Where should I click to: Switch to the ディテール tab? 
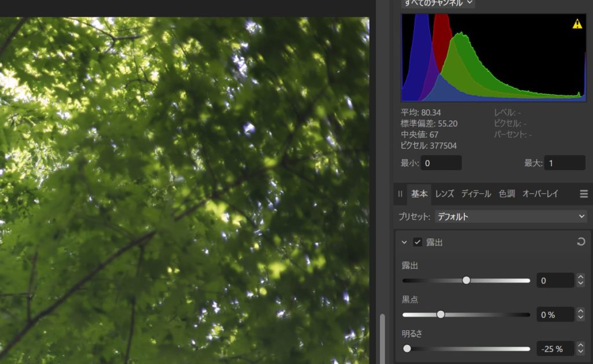(476, 194)
